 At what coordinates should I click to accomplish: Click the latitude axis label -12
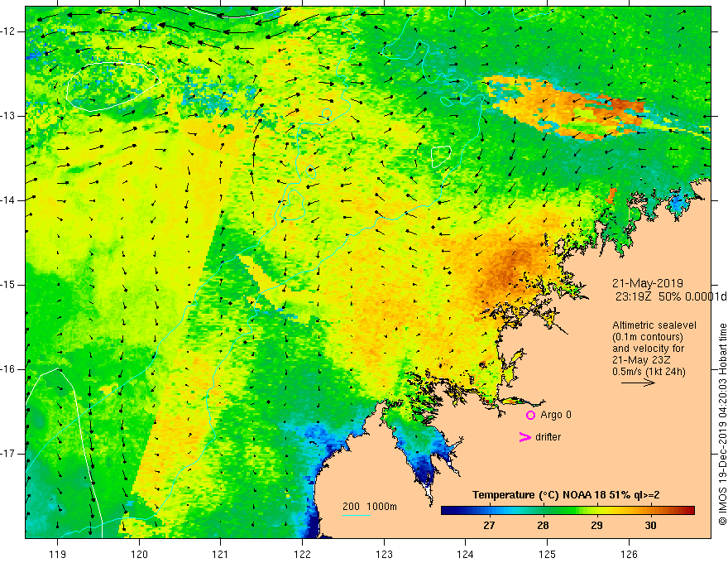click(x=8, y=31)
